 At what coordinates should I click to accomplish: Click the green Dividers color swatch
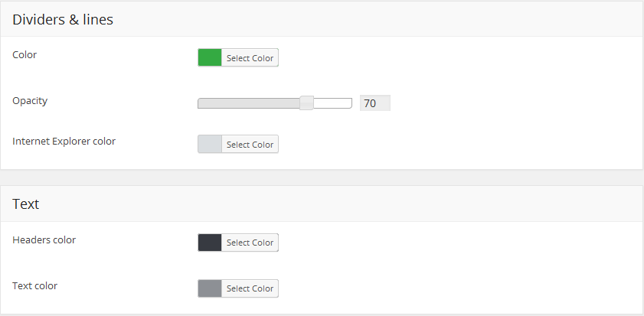210,58
